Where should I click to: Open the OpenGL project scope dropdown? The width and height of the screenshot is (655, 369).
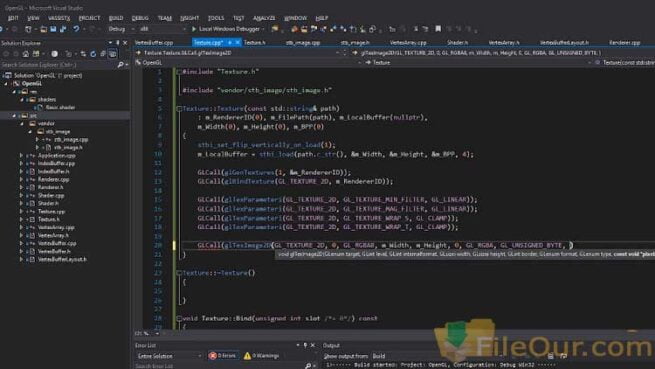(x=248, y=62)
